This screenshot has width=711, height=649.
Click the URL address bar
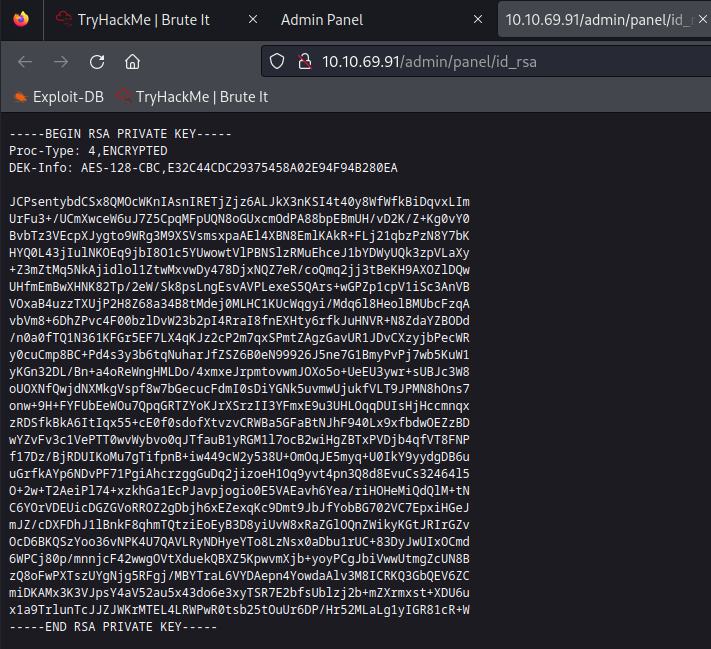(x=500, y=62)
